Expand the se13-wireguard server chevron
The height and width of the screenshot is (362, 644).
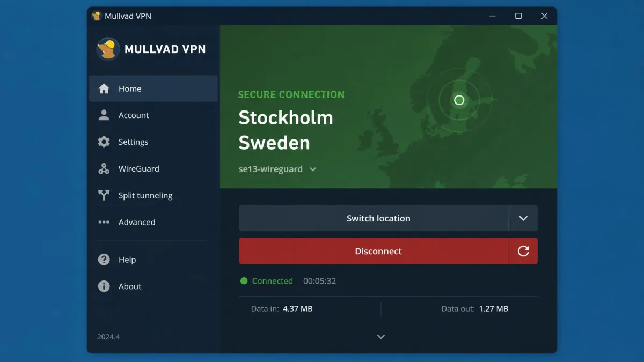(x=313, y=169)
